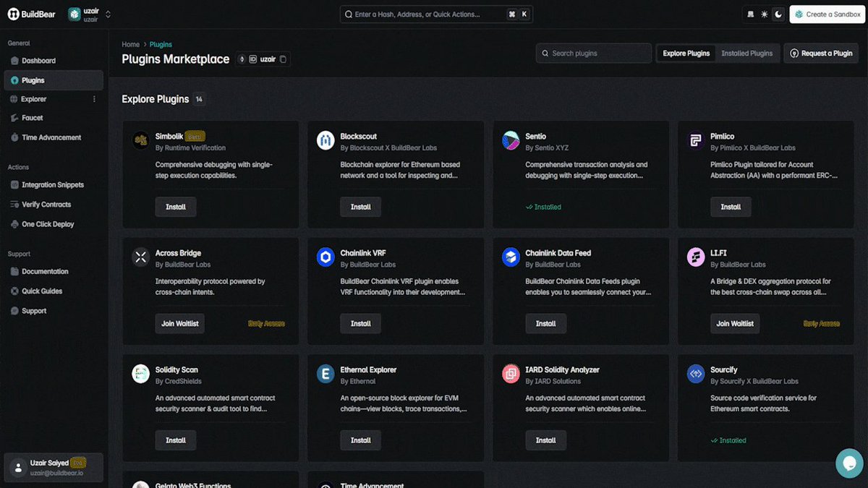Click the Pimlico plugin logo

click(x=696, y=141)
